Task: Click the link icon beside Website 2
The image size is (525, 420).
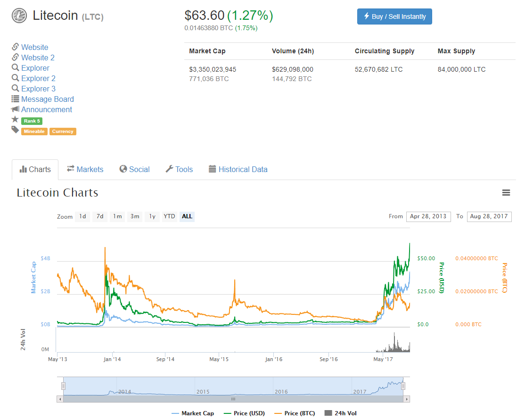Action: coord(15,58)
